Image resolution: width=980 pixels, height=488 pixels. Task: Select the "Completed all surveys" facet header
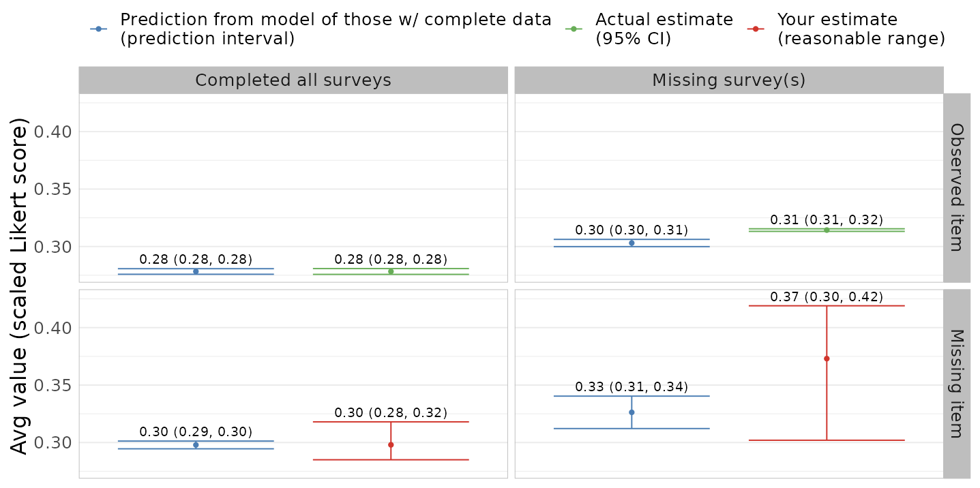(293, 80)
